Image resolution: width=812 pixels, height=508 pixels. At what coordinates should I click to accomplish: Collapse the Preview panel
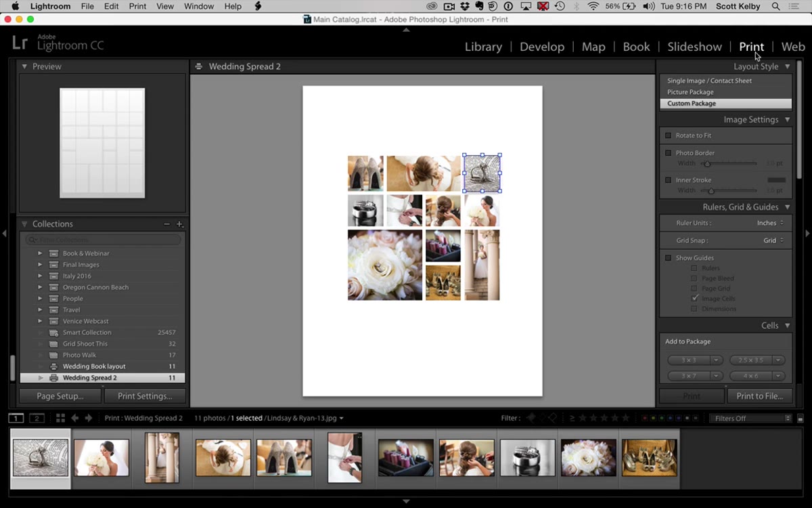(24, 66)
